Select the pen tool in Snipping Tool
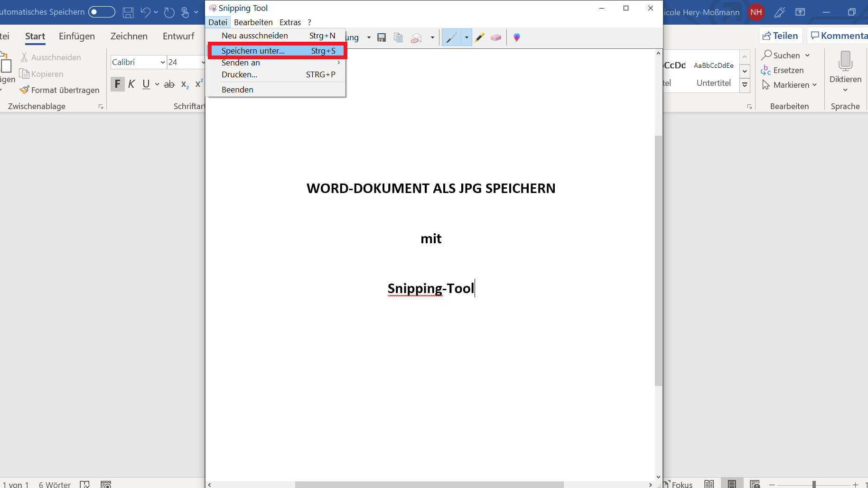The width and height of the screenshot is (868, 488). pos(451,37)
